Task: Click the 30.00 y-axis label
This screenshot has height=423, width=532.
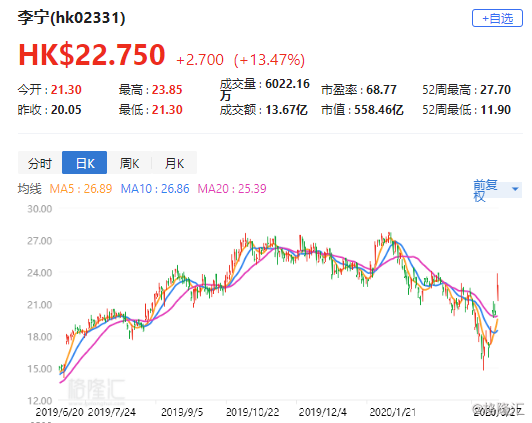Action: (40, 209)
